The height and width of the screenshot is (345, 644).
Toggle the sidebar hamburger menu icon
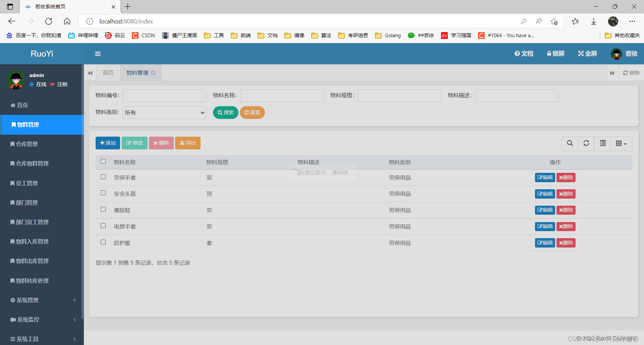coord(98,54)
